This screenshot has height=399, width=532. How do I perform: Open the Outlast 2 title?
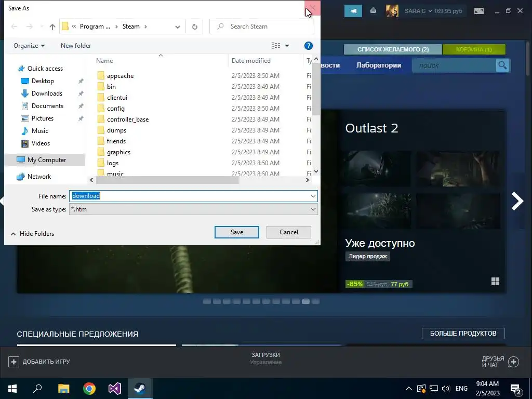pyautogui.click(x=371, y=128)
